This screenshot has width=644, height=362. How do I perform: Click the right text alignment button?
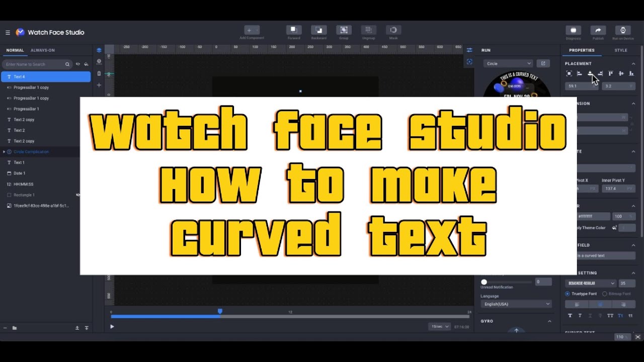coord(624,304)
